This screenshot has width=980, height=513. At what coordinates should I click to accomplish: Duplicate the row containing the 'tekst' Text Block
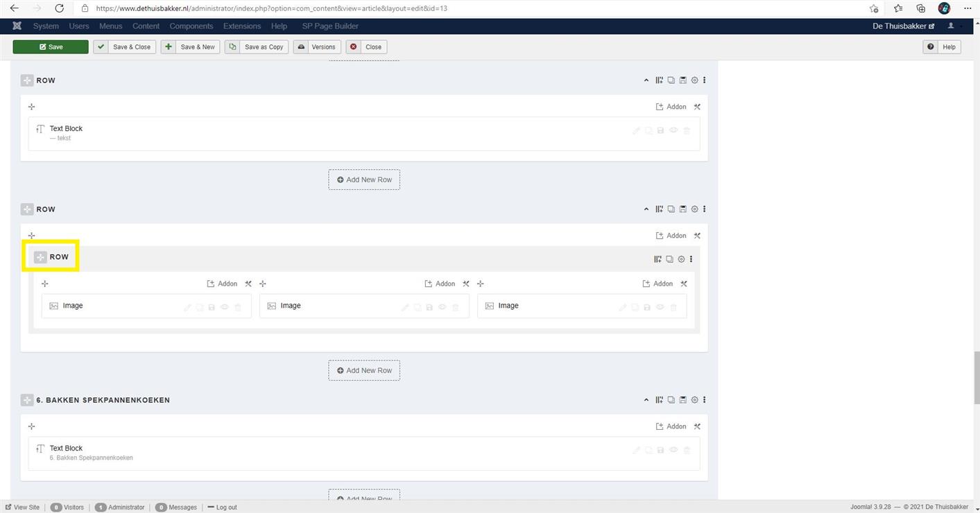[x=671, y=80]
